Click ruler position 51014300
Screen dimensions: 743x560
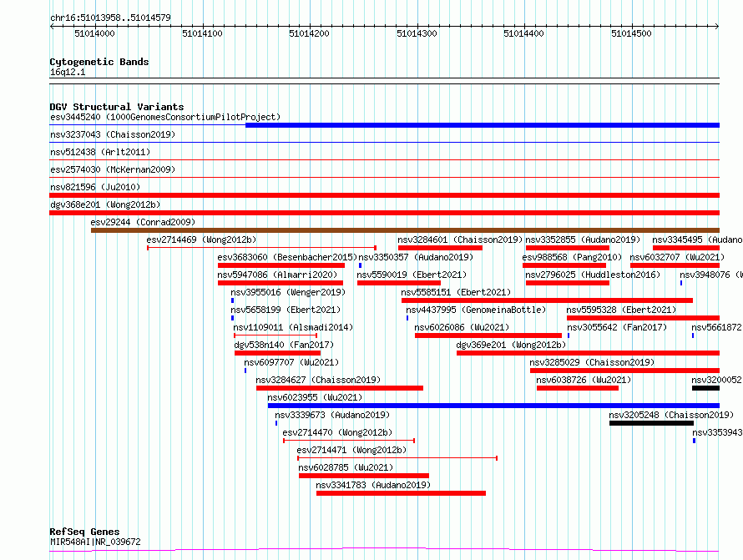coord(417,33)
